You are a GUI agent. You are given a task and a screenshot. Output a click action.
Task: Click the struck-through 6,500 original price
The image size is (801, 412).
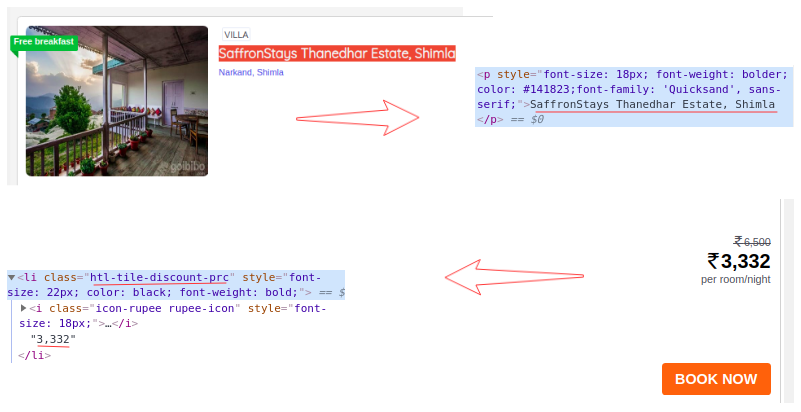click(757, 241)
